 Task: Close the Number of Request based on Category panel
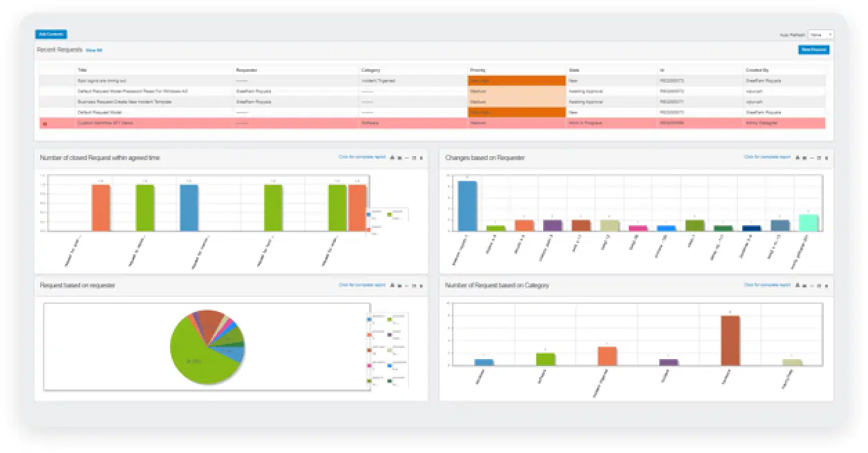pos(827,285)
